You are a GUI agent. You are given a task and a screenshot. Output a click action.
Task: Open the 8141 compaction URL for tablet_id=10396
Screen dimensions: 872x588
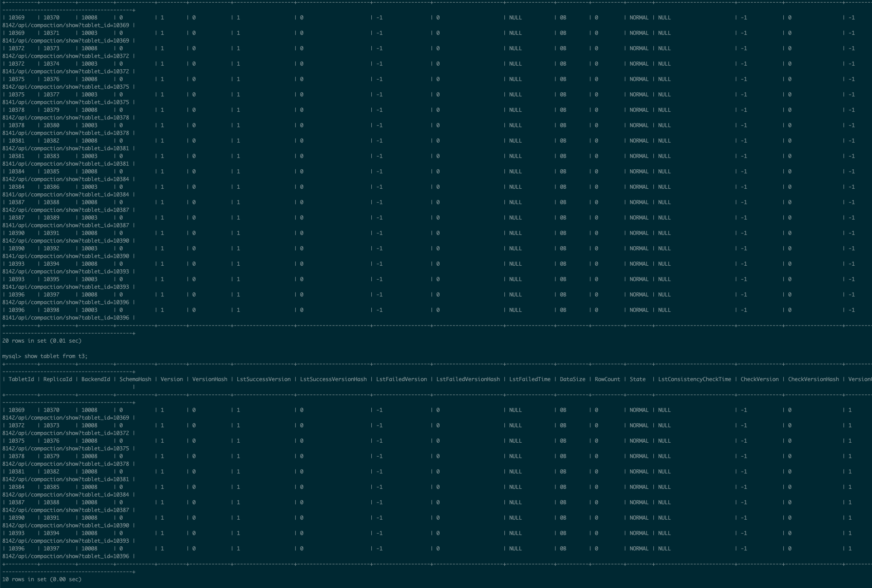[x=66, y=318]
